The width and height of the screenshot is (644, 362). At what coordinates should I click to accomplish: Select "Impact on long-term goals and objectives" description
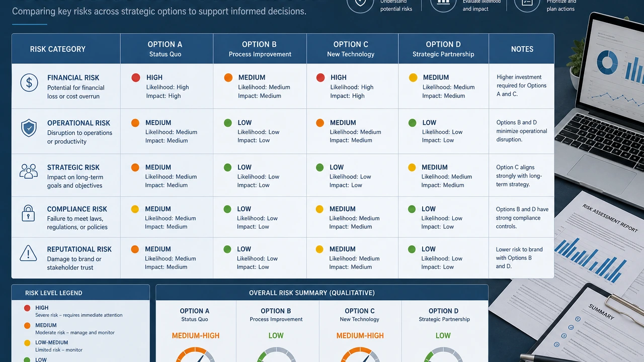75,182
